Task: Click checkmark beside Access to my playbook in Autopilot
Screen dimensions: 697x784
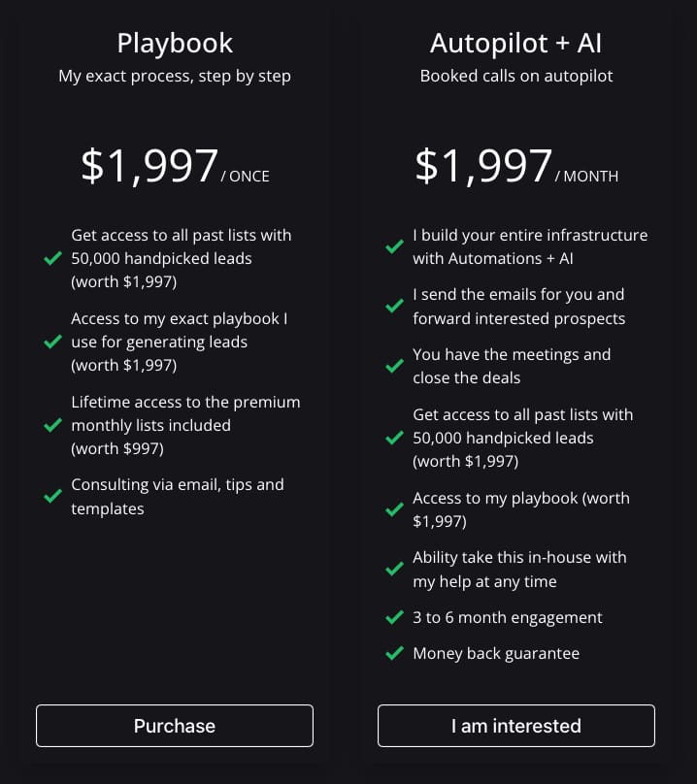Action: pos(394,510)
